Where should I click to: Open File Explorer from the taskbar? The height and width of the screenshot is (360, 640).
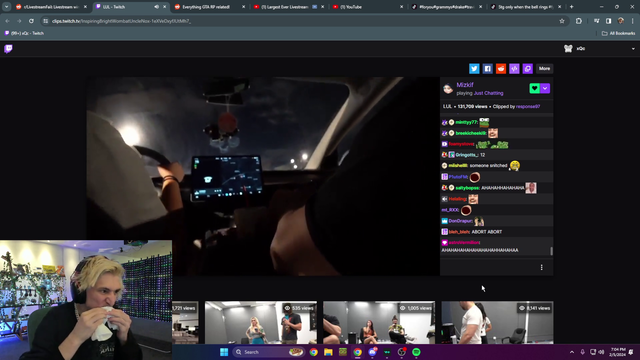tap(328, 352)
